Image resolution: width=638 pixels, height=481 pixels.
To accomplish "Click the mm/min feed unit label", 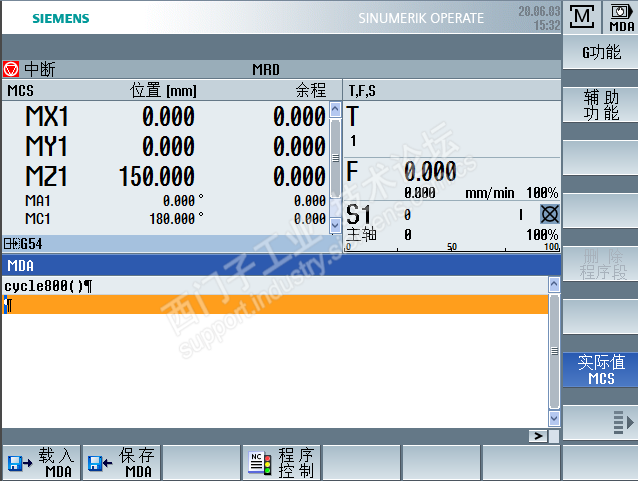I will [x=489, y=193].
